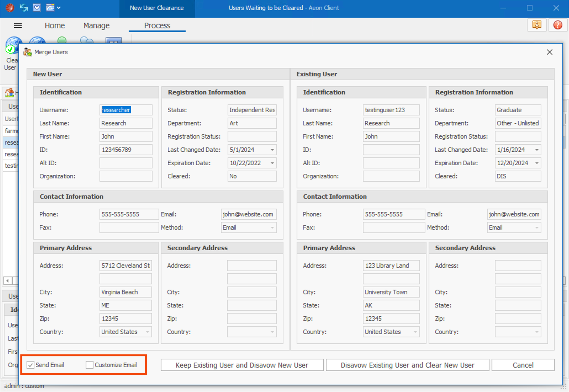Screen dimensions: 569x392
Task: Open New User Expiration Date dropdown
Action: pyautogui.click(x=272, y=163)
